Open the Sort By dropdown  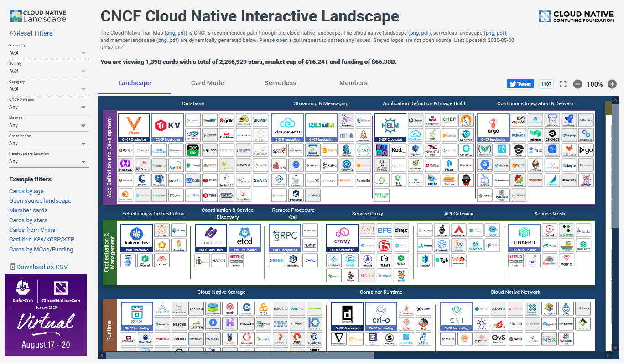tap(48, 71)
